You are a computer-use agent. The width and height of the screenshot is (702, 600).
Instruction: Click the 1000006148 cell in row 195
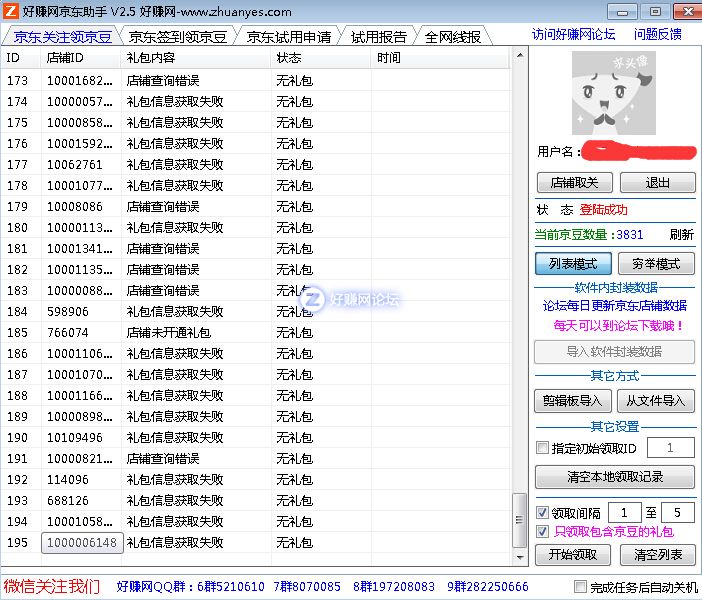[x=82, y=543]
